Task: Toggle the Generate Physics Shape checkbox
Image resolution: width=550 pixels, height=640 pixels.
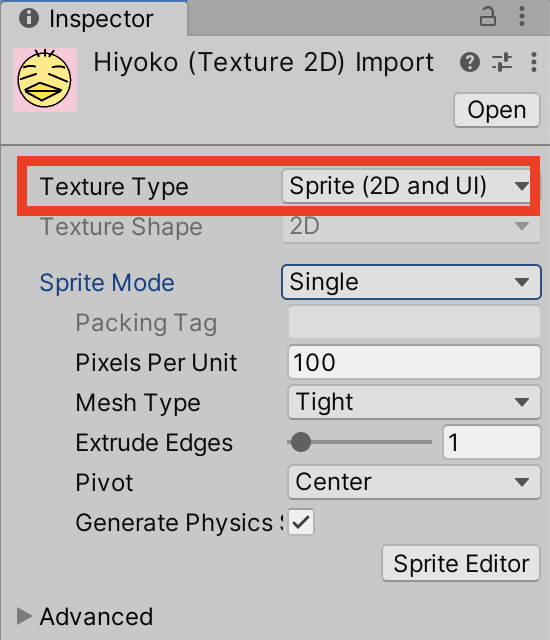Action: click(x=301, y=522)
